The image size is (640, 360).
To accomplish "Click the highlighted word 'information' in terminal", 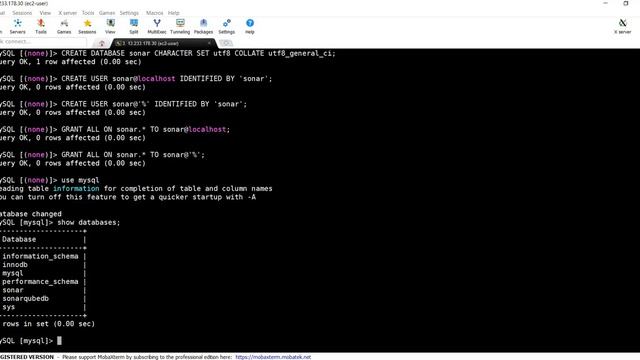I will pyautogui.click(x=76, y=189).
